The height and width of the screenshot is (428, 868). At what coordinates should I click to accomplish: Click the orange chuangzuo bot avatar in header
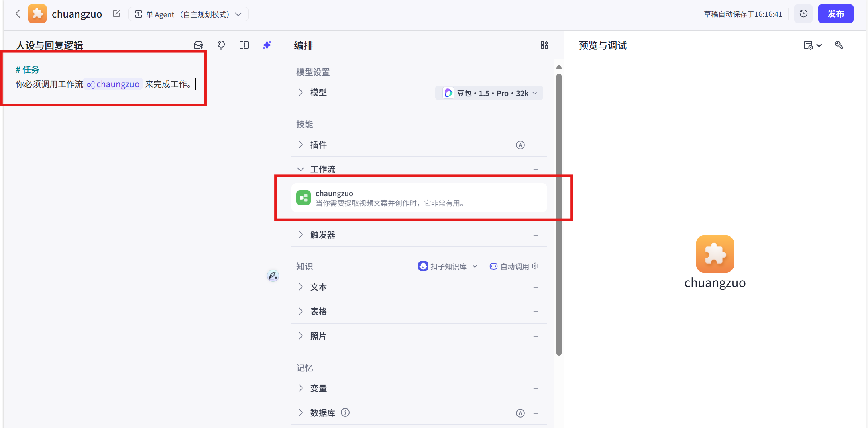(x=37, y=14)
